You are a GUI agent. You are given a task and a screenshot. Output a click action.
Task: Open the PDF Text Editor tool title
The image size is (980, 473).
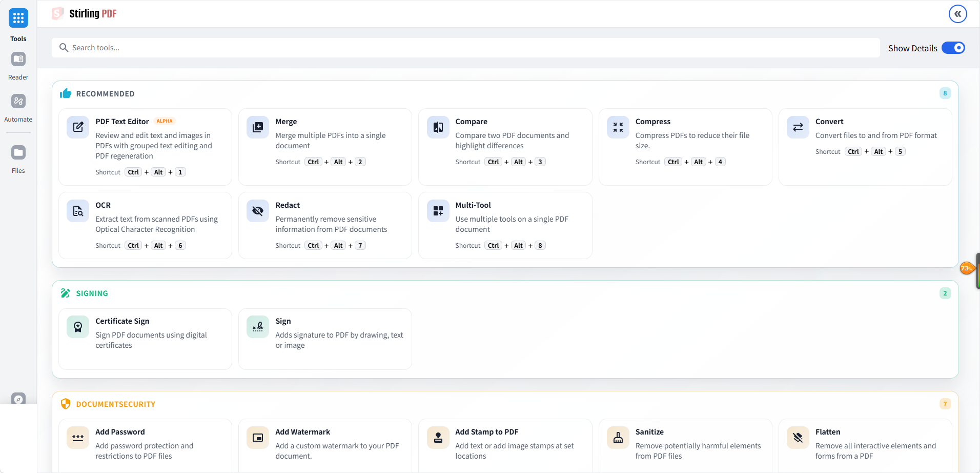tap(122, 122)
